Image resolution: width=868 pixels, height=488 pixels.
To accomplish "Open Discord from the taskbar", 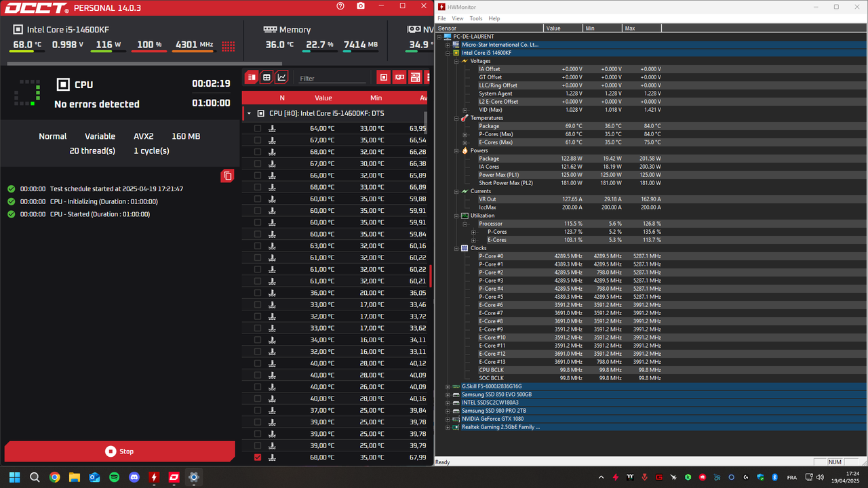I will pos(134,477).
